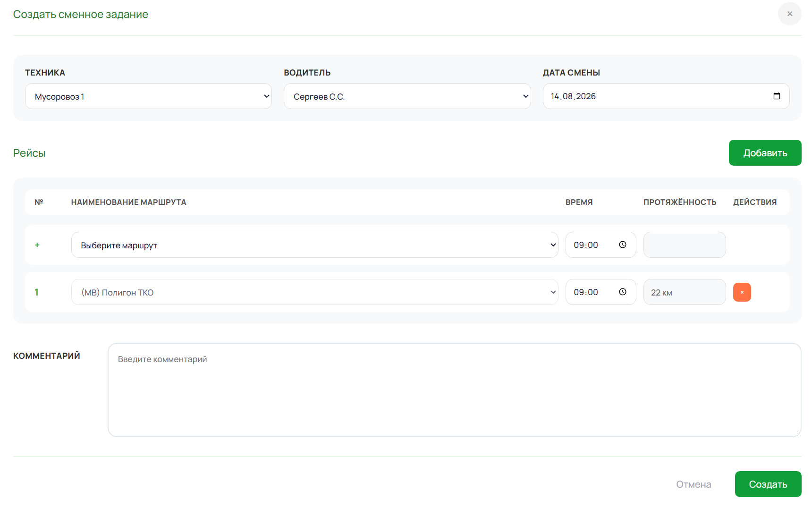Click the time field in the new route row

click(601, 245)
